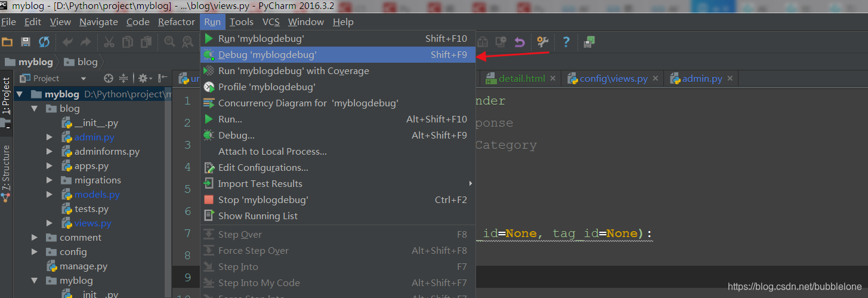Click the Synchronize toolbar icon
This screenshot has height=298, width=868.
(44, 42)
